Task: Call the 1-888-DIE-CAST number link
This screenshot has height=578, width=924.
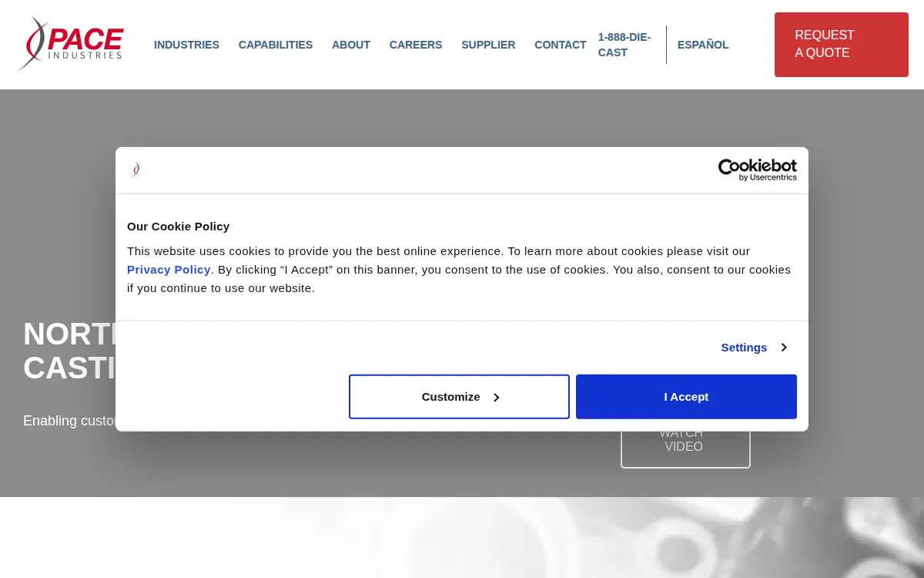Action: (x=624, y=45)
